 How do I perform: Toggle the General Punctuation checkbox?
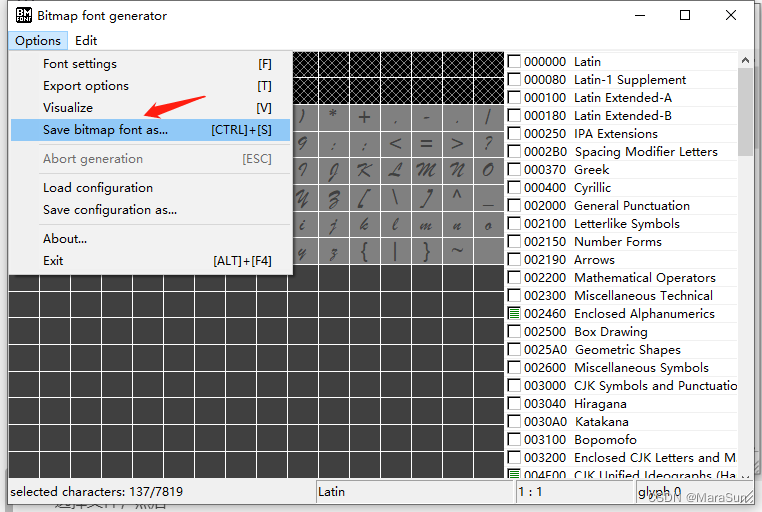click(514, 205)
